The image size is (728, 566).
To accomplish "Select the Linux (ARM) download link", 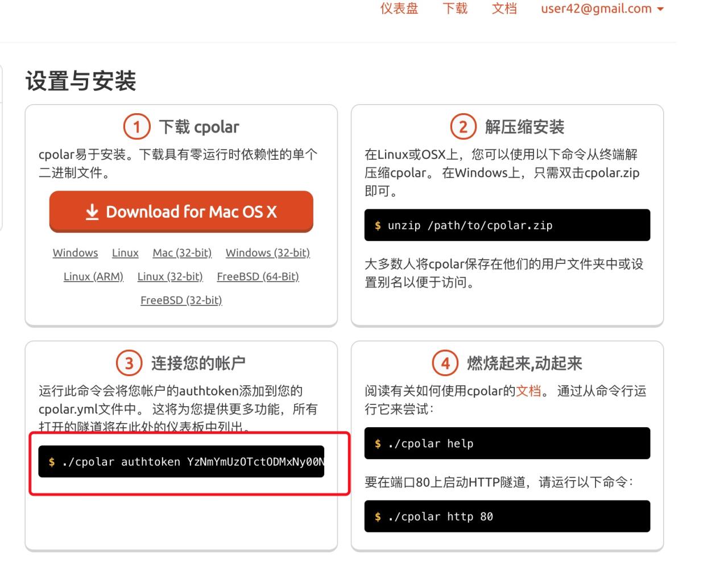I will [94, 276].
